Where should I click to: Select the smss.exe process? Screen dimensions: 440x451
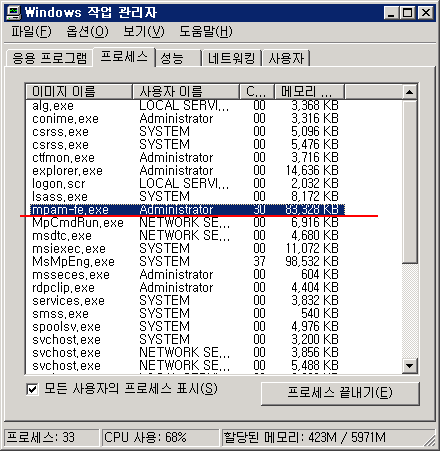[185, 314]
